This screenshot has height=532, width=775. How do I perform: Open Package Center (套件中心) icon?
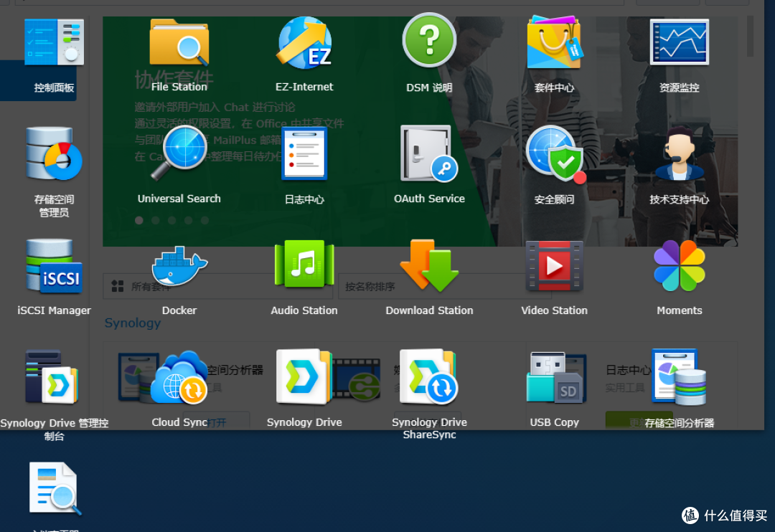pyautogui.click(x=554, y=42)
